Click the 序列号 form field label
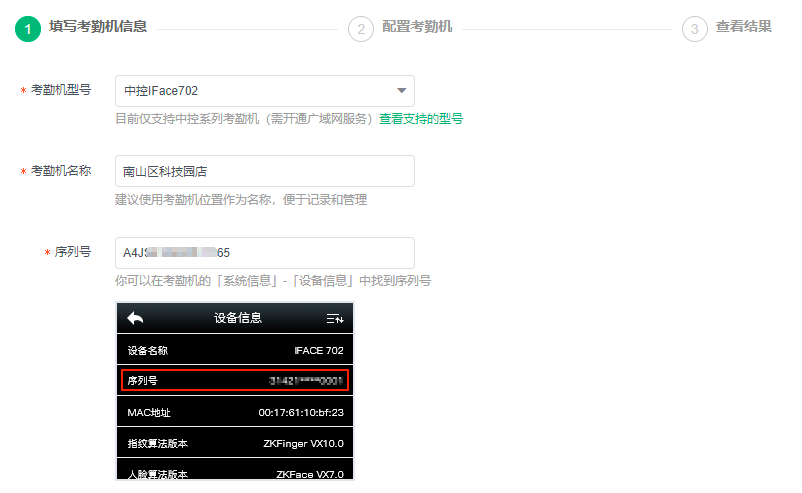 pos(73,252)
